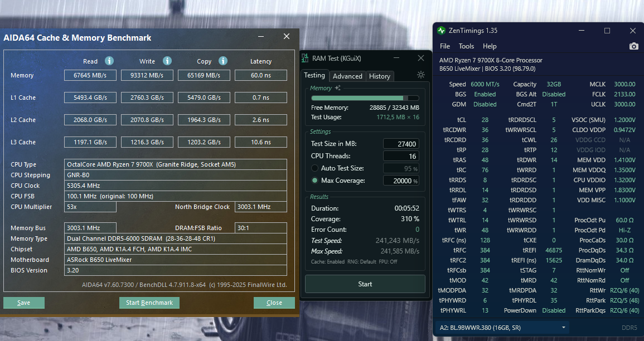Screen dimensions: 644x341
Task: Click the Save button in AIDA64
Action: point(24,303)
